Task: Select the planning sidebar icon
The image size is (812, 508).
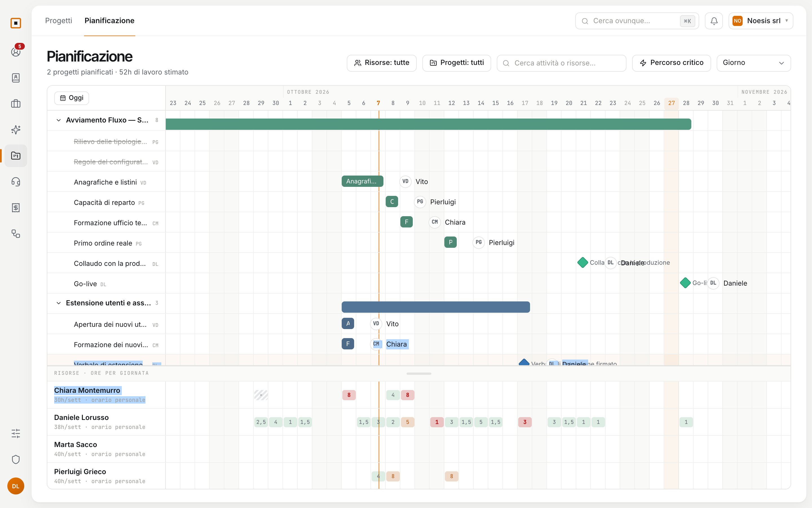Action: point(16,156)
